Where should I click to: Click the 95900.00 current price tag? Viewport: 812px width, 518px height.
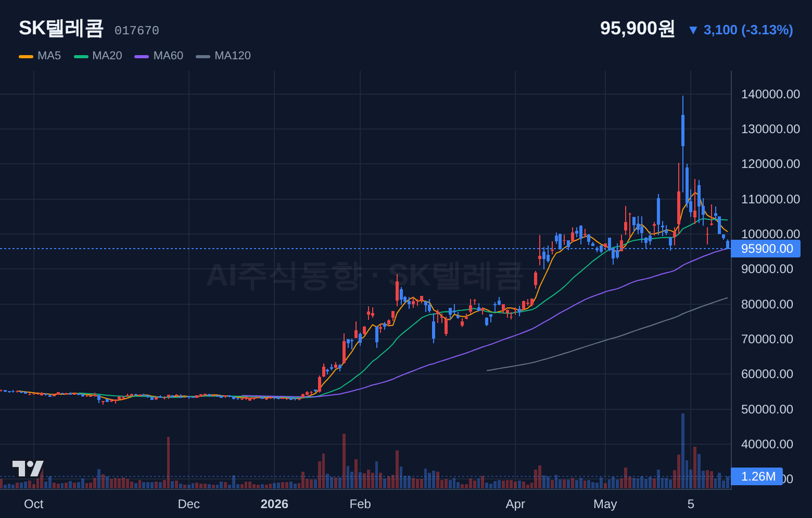point(766,249)
